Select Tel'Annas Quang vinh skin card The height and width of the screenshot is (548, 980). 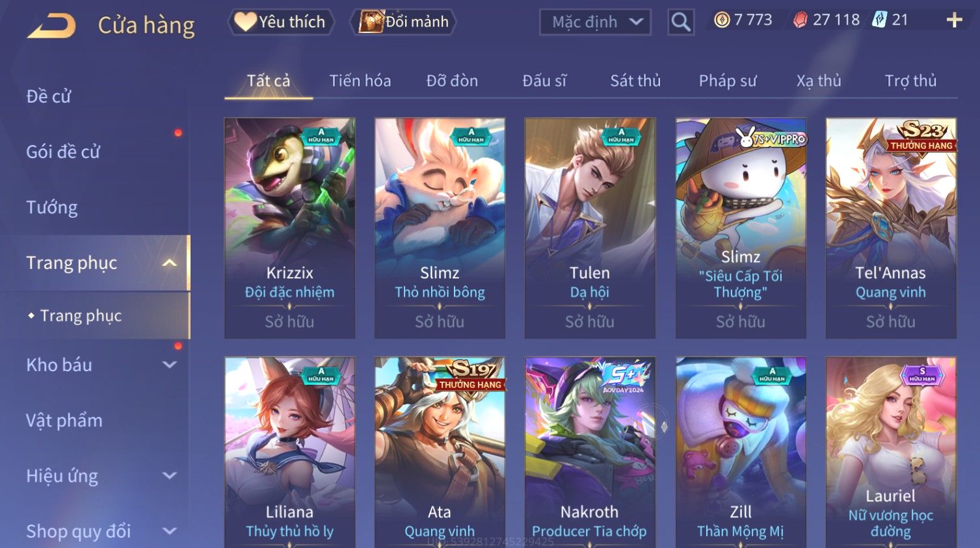click(x=890, y=228)
